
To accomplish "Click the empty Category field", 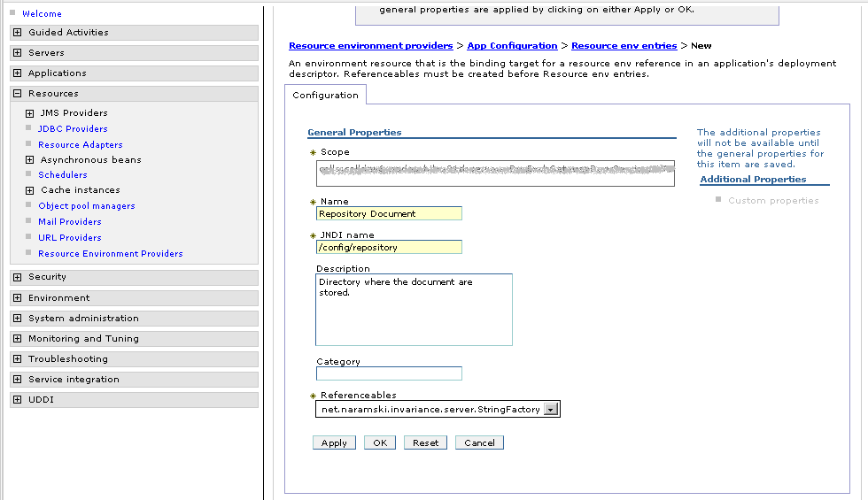I will [389, 373].
